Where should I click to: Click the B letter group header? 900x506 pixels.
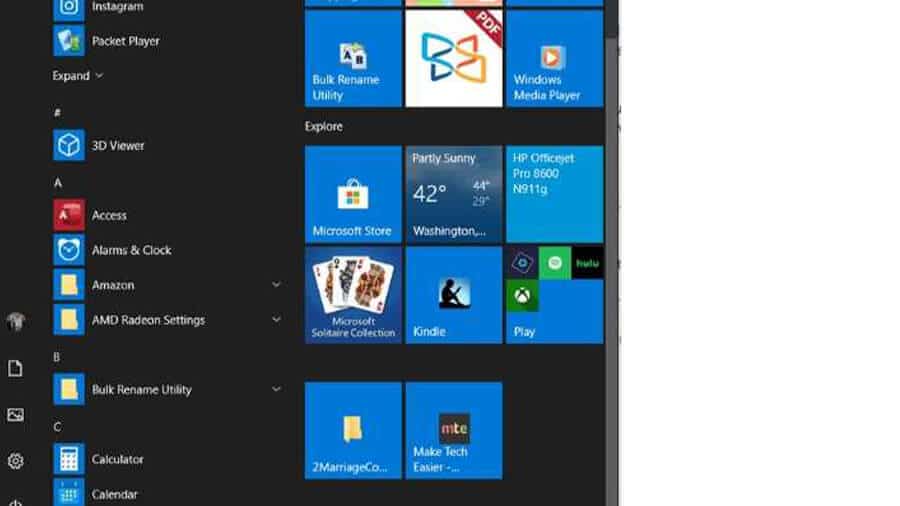click(x=57, y=357)
